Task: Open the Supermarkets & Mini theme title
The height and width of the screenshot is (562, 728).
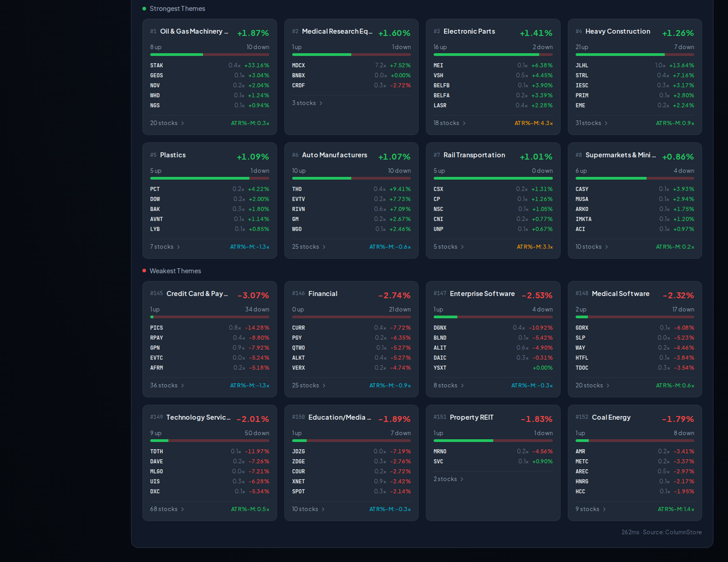Action: point(621,155)
